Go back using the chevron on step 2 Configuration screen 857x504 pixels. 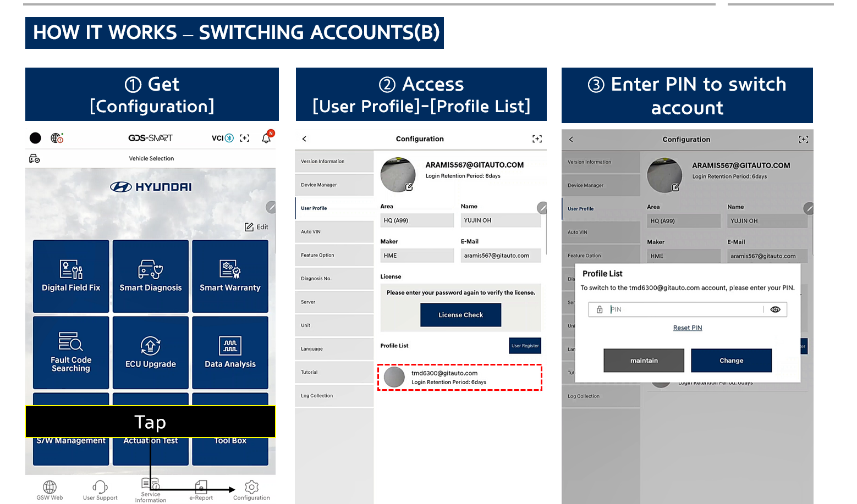[x=304, y=139]
